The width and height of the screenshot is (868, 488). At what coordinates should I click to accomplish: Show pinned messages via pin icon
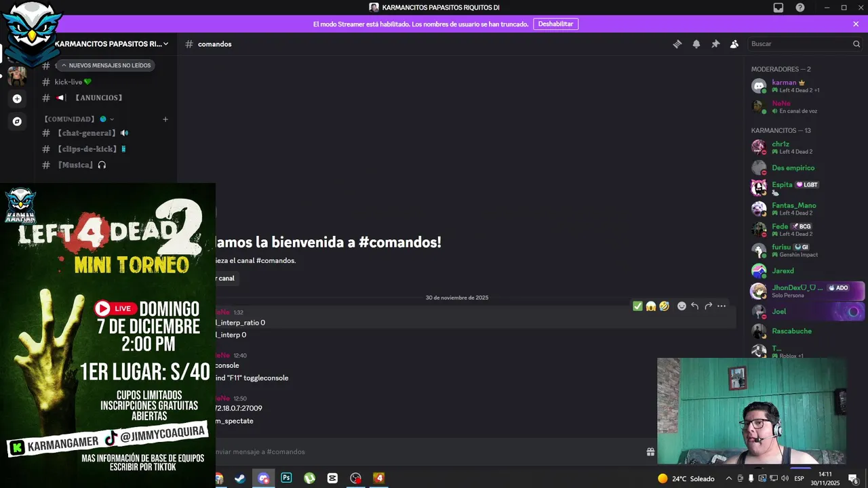tap(715, 44)
